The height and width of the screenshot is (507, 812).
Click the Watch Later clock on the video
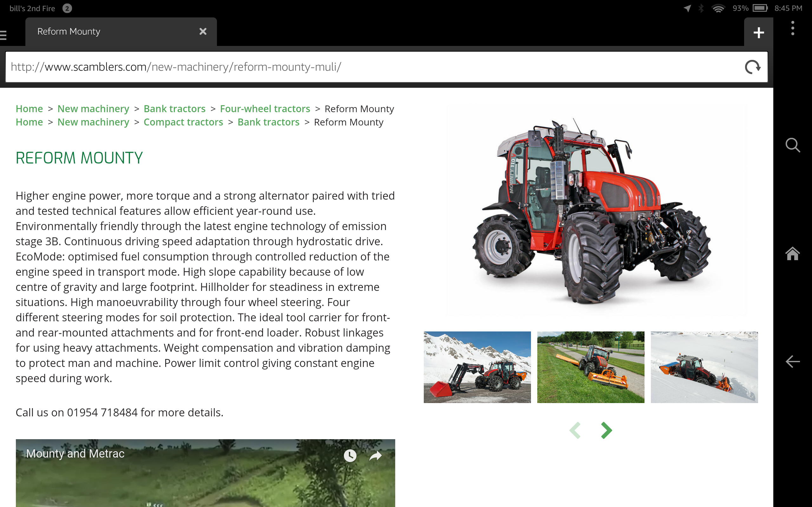(350, 455)
